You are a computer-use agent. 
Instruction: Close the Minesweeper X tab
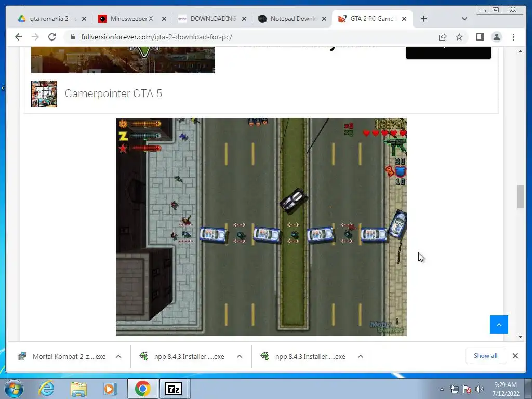click(x=164, y=19)
